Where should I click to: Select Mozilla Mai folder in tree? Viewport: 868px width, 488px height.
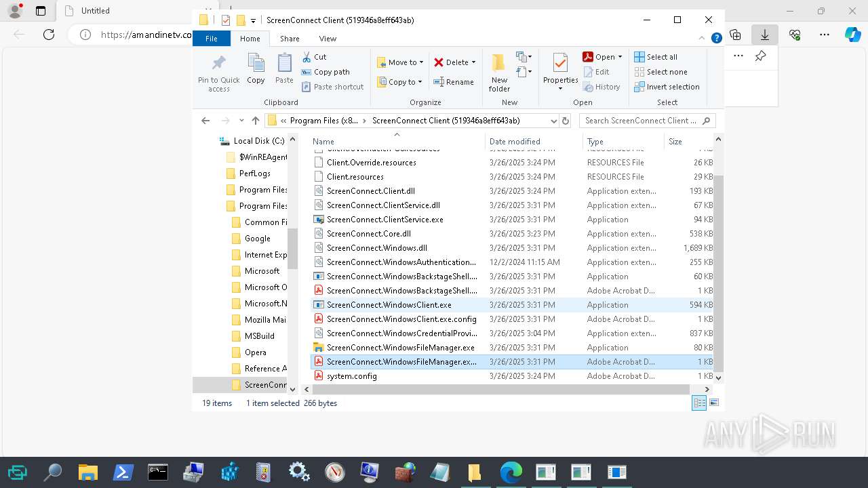tap(265, 320)
